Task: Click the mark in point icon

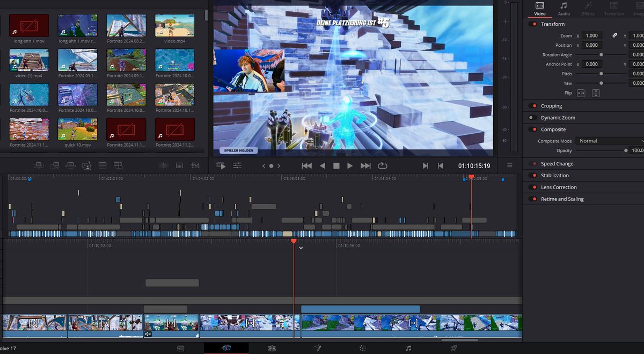Action: 426,166
